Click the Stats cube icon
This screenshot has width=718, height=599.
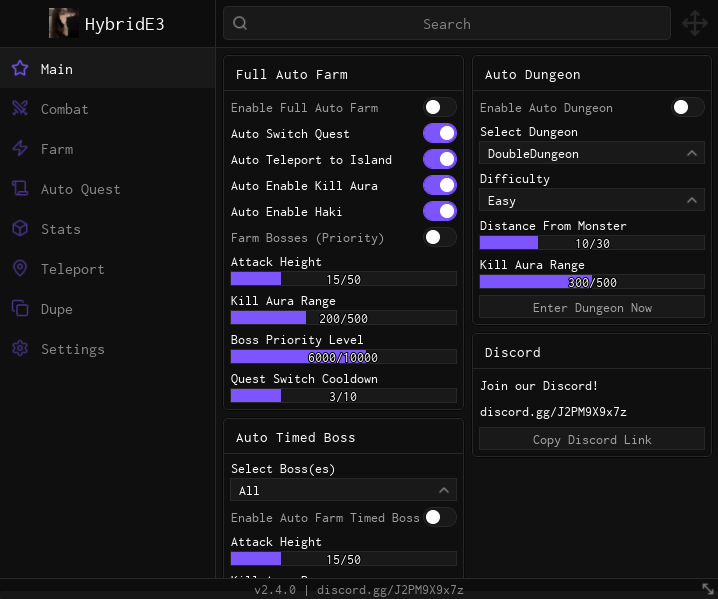20,228
